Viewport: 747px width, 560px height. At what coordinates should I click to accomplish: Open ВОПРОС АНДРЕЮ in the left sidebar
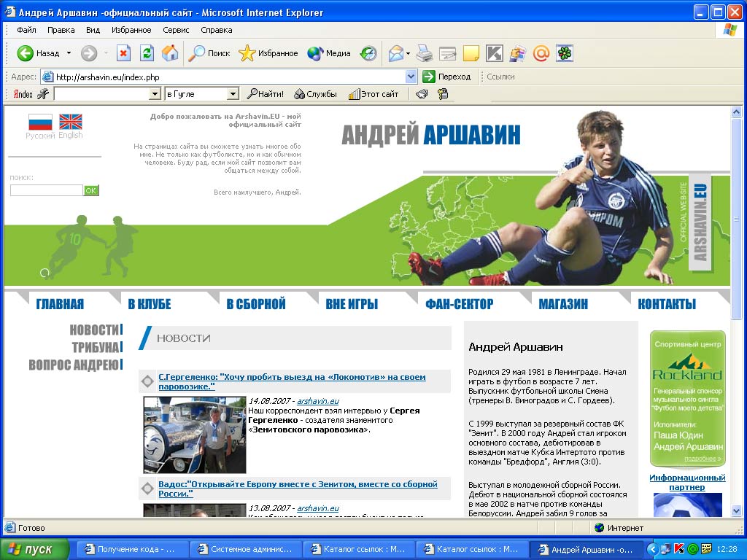[74, 365]
